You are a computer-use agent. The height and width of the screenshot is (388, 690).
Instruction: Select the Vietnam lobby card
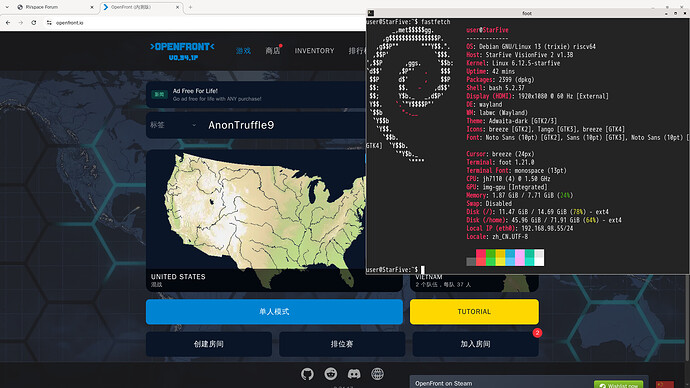pyautogui.click(x=474, y=282)
